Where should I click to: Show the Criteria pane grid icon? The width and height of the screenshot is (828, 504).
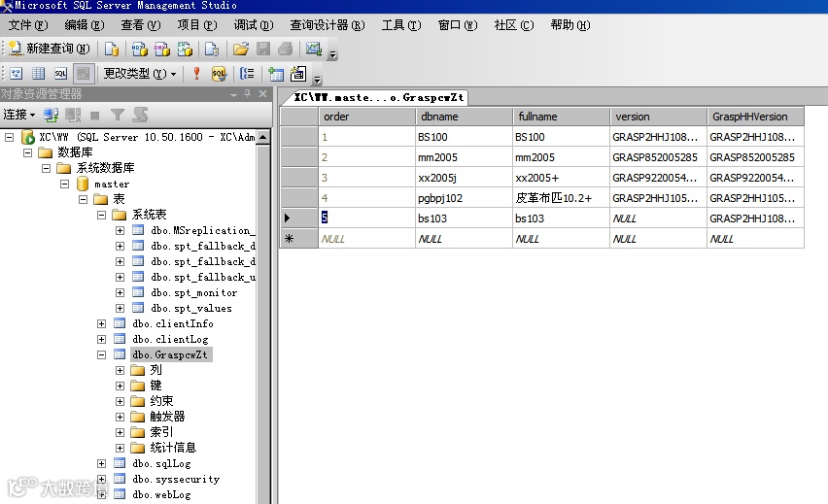[x=39, y=74]
